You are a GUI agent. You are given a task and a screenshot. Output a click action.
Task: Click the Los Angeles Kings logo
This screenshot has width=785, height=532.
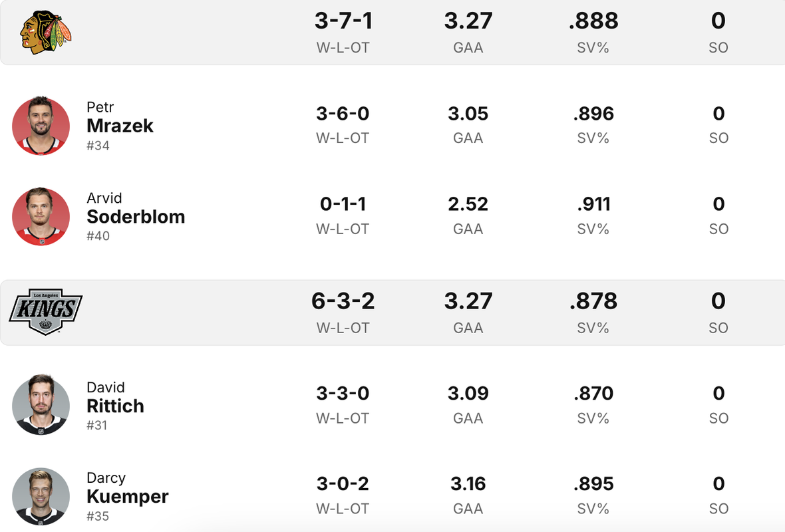[x=45, y=311]
